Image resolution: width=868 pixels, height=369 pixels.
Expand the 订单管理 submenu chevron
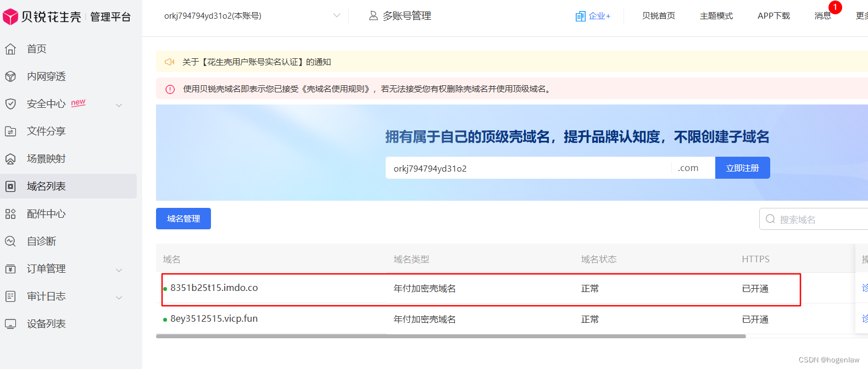pos(119,269)
